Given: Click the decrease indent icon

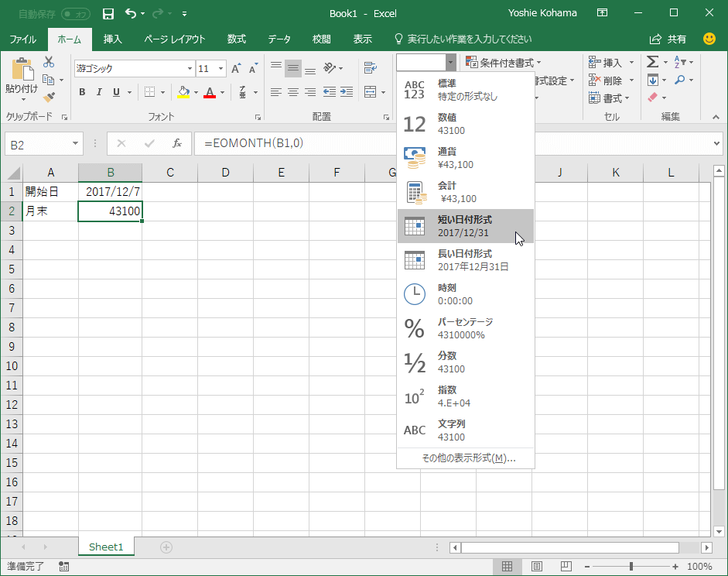Looking at the screenshot, I should pyautogui.click(x=330, y=92).
